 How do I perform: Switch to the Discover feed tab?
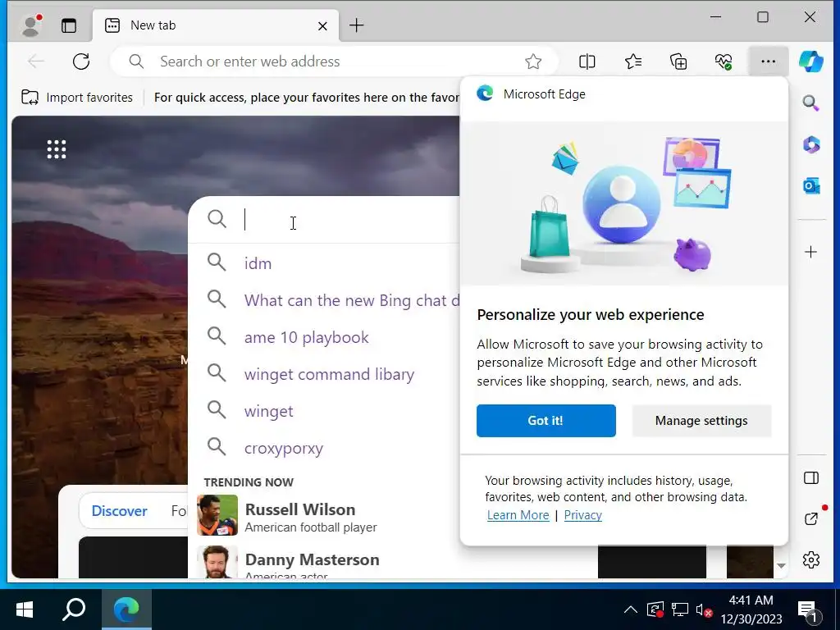(x=120, y=511)
